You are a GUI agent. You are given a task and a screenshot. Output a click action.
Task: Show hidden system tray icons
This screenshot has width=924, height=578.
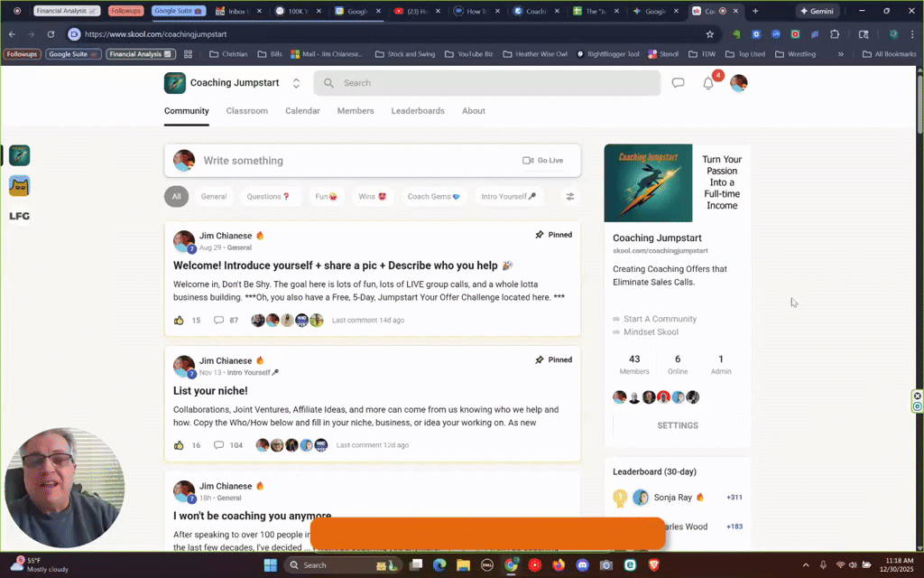tap(806, 565)
